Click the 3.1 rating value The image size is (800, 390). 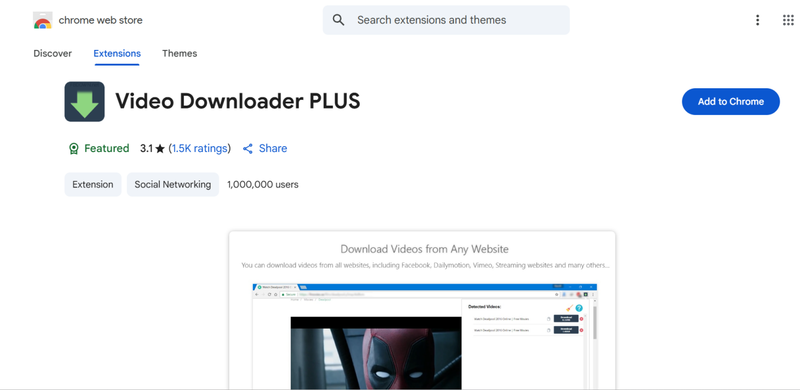pos(146,149)
